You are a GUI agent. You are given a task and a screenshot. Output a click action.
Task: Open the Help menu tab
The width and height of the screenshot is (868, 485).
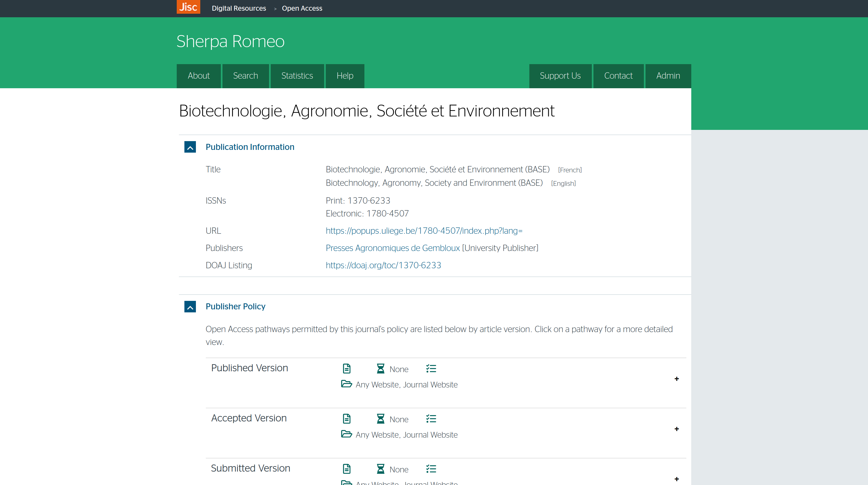click(x=345, y=76)
